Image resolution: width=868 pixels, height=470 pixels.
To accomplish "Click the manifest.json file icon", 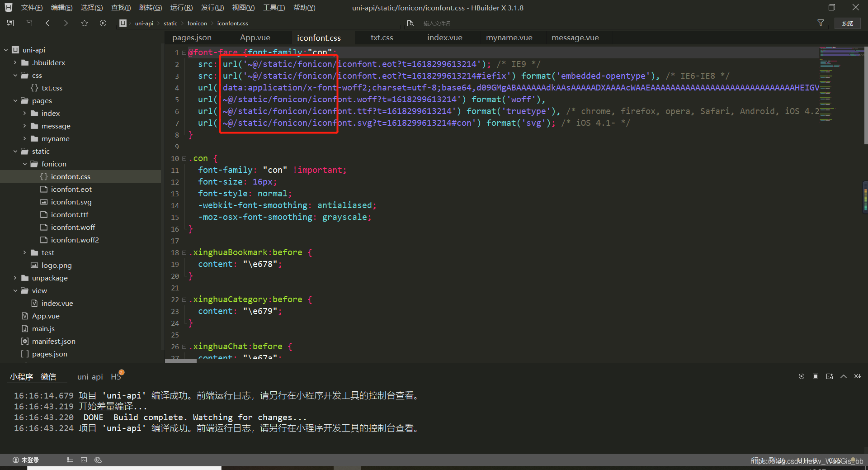I will click(x=25, y=341).
